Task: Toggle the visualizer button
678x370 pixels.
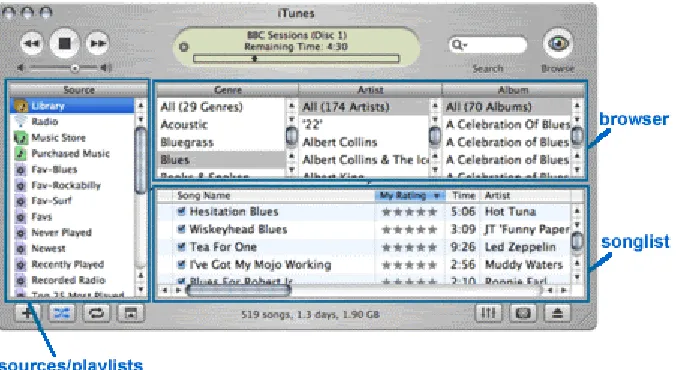Action: (523, 313)
